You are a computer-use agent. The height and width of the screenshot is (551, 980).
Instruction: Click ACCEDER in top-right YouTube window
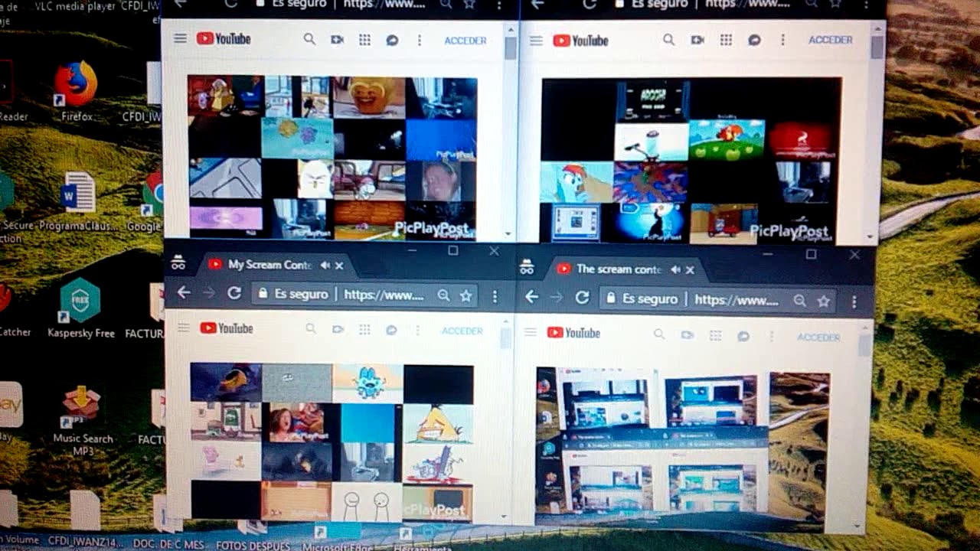click(831, 40)
